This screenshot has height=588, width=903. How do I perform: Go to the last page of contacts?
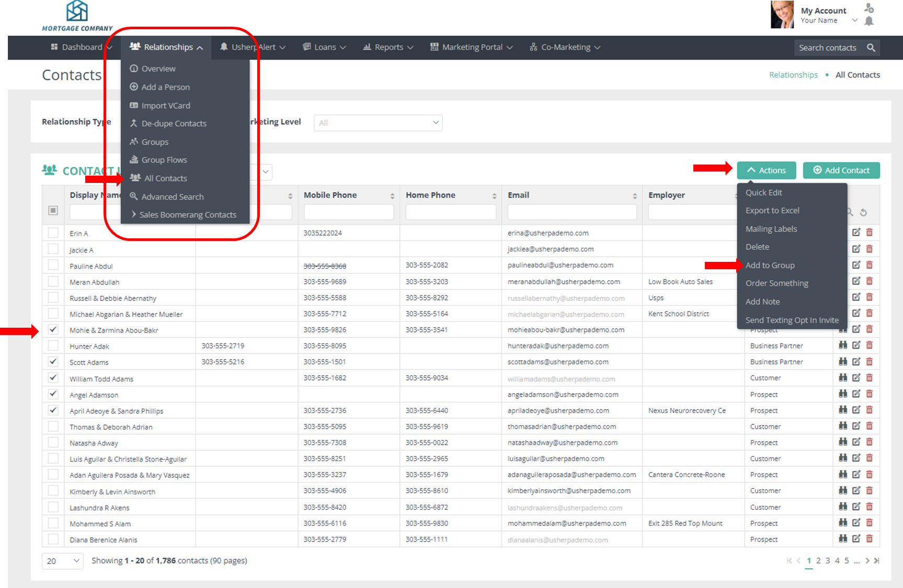pos(877,561)
